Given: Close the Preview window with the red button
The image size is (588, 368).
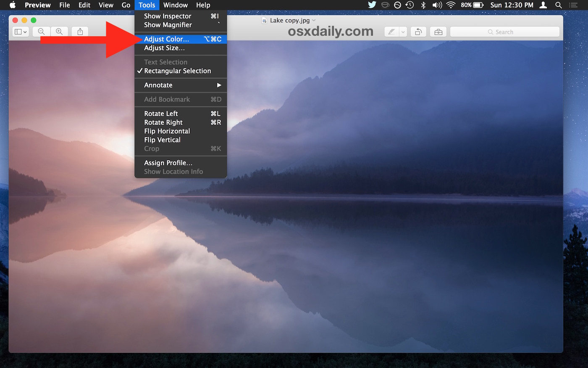Looking at the screenshot, I should click(15, 20).
